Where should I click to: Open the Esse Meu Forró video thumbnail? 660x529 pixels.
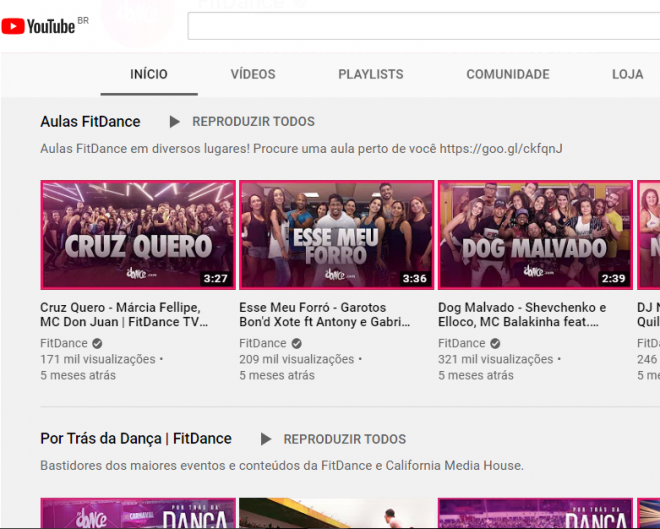tap(337, 235)
